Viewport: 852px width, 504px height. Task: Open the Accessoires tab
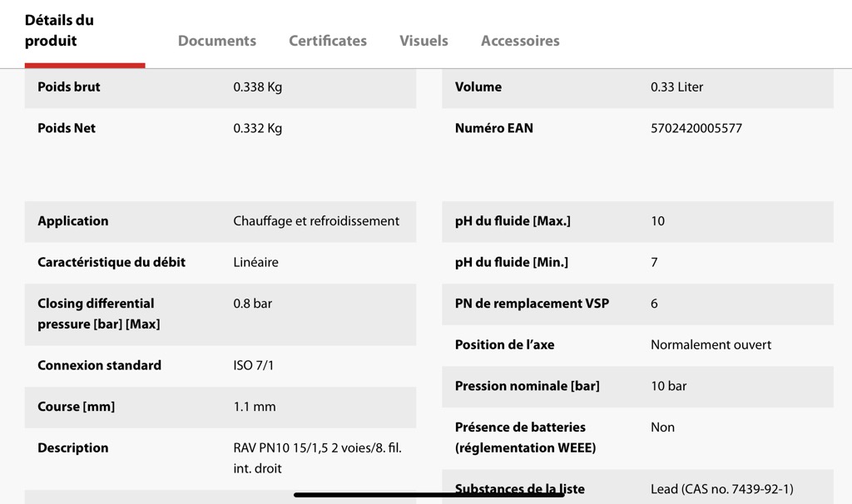pos(520,41)
